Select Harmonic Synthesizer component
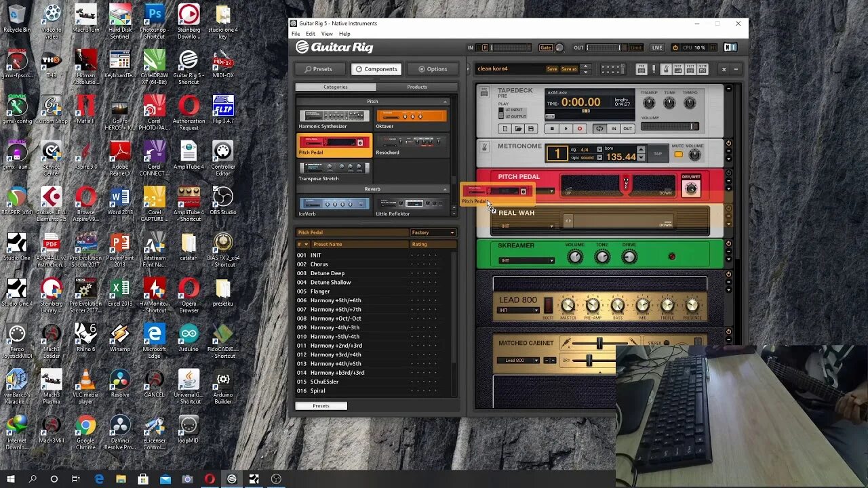Screen dimensions: 868x488 tap(334, 119)
